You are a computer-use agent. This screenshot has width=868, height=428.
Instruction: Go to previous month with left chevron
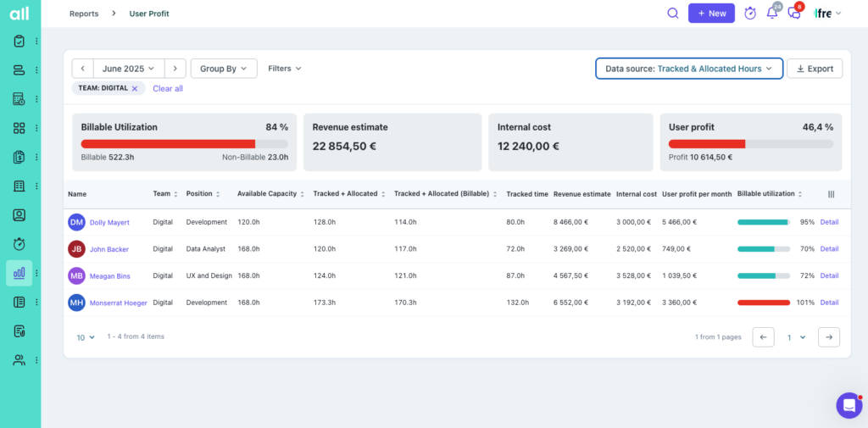pos(83,69)
